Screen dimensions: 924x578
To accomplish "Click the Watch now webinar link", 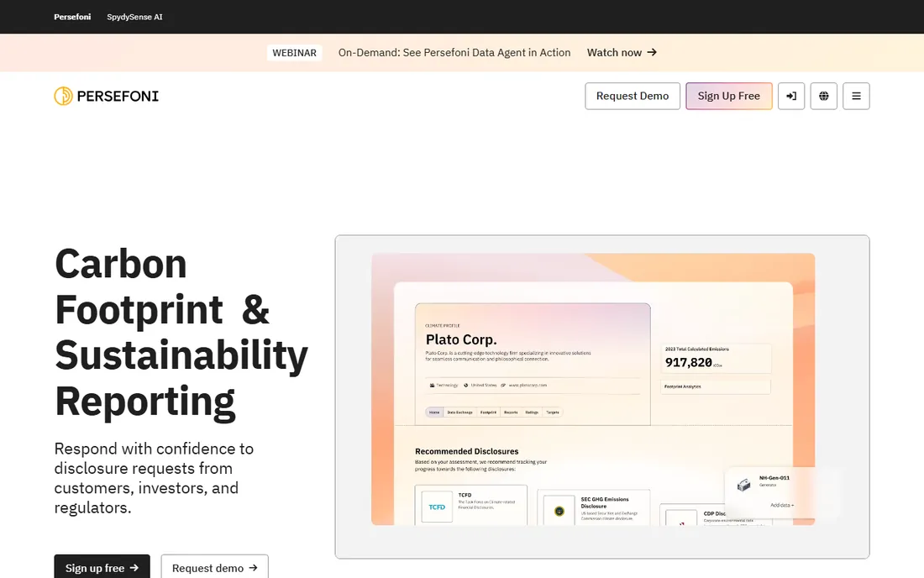I will pyautogui.click(x=622, y=52).
